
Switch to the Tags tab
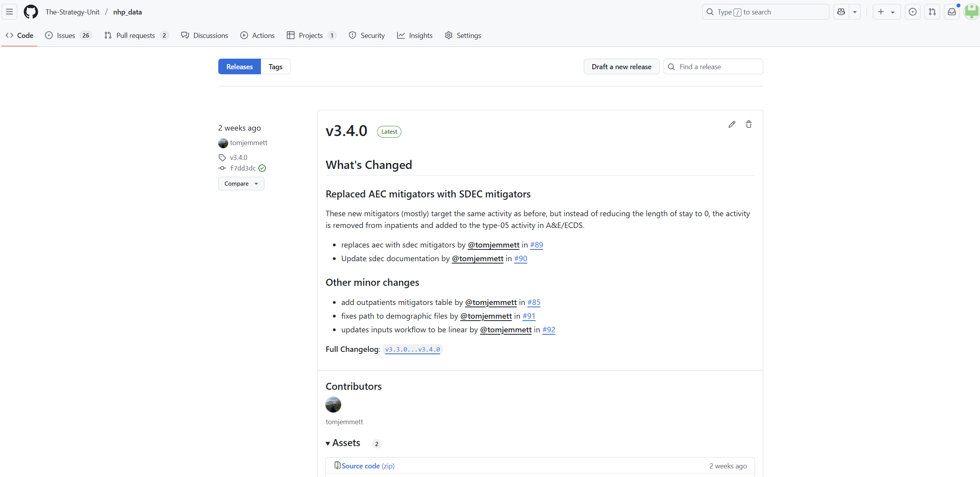[x=275, y=66]
